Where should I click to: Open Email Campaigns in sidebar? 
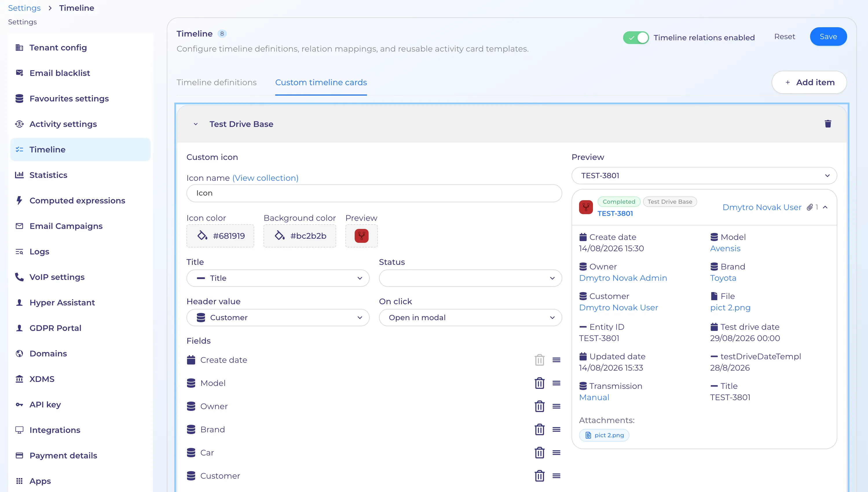80,226
